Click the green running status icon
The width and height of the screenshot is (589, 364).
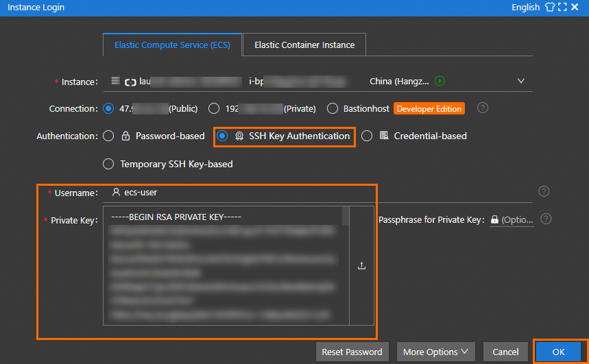[440, 81]
